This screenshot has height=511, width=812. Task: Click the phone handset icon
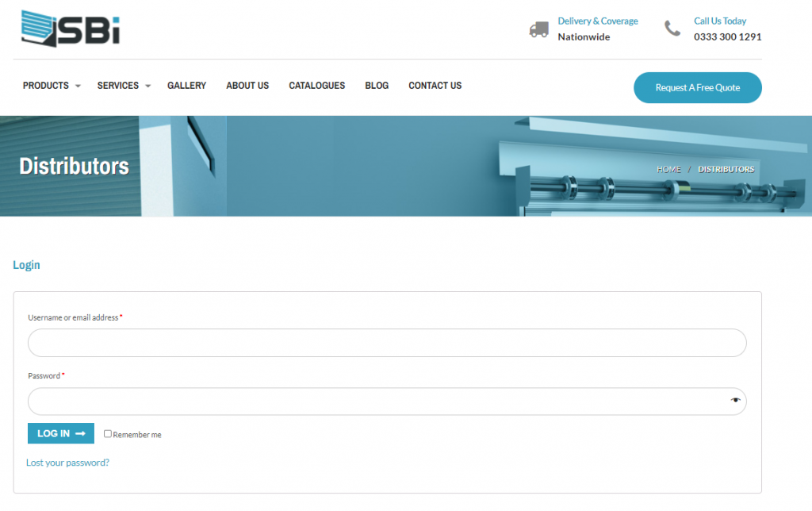tap(672, 28)
